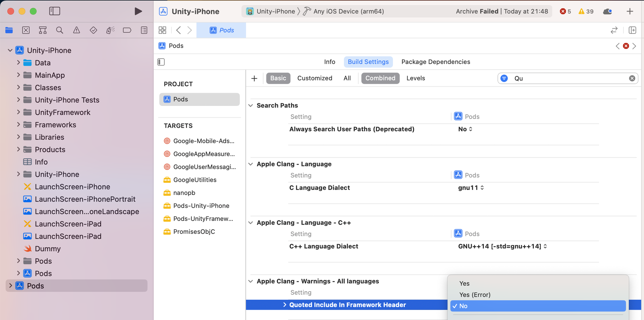Open the Breakpoint navigator tag icon
Screen dimensions: 644x320
(x=127, y=30)
